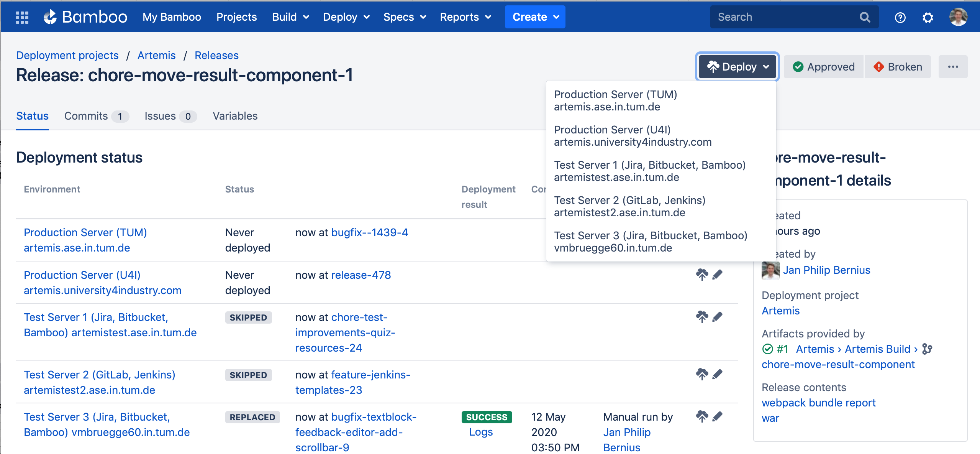
Task: Switch to the Issues tab
Action: point(170,116)
